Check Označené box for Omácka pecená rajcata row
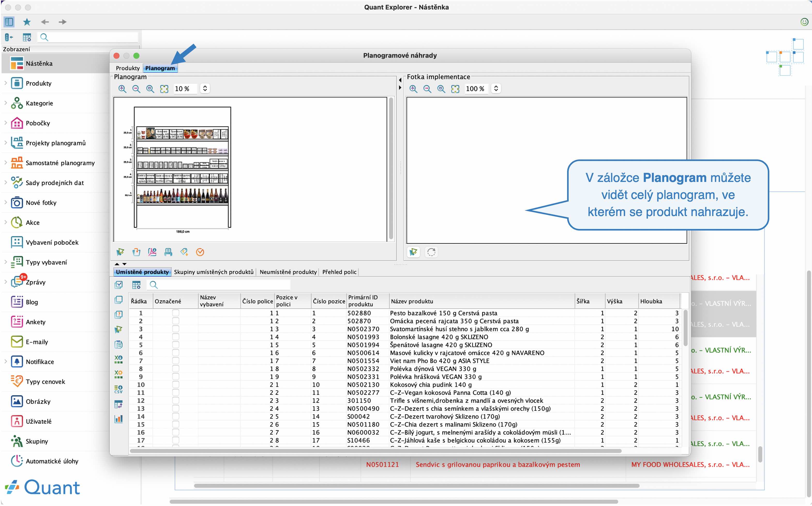 (175, 321)
